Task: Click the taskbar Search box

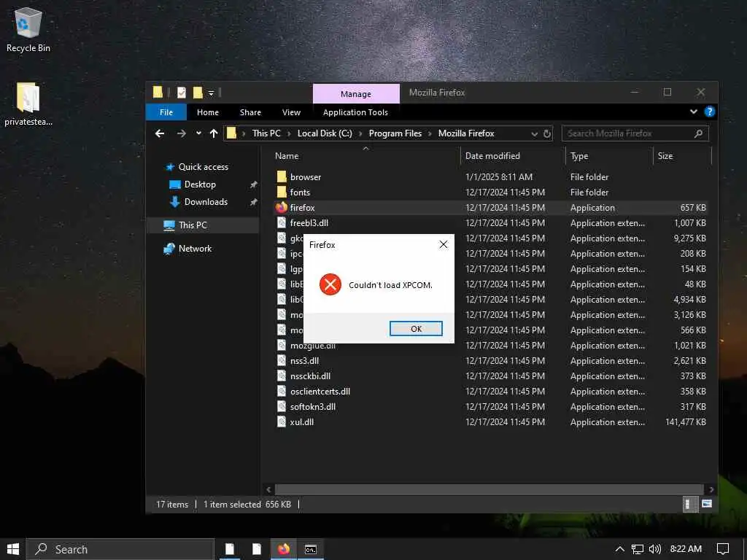Action: pos(120,549)
